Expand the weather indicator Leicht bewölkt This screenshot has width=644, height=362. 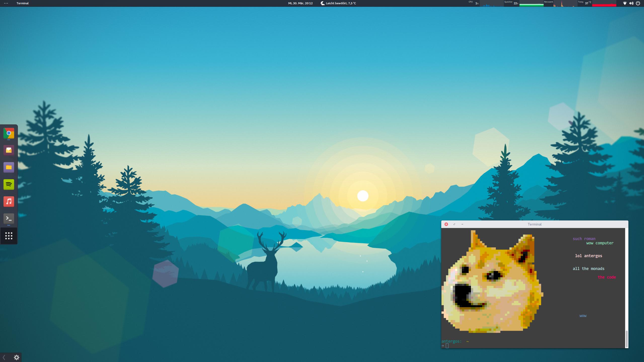(338, 3)
